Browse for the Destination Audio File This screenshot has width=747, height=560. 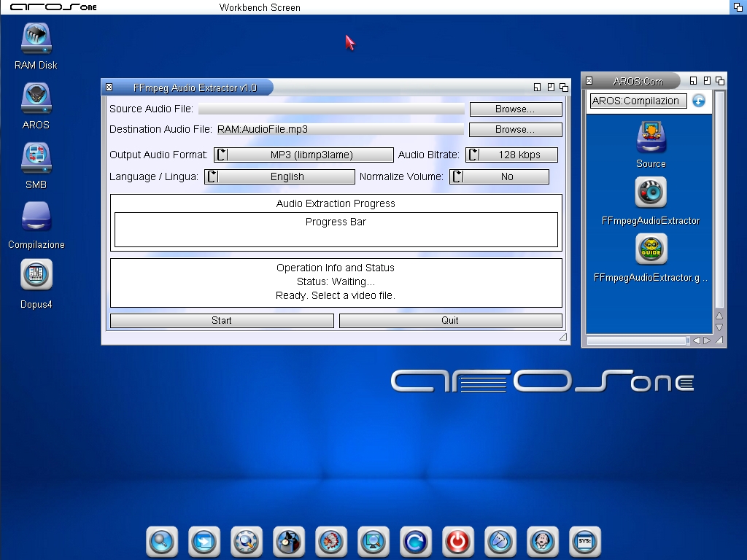[x=516, y=130]
